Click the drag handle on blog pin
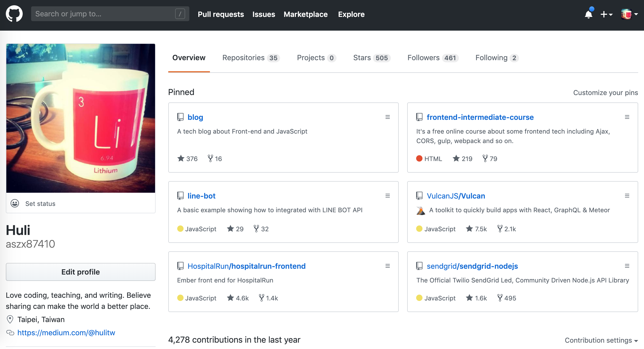Viewport: 644px width, 349px height. 387,117
